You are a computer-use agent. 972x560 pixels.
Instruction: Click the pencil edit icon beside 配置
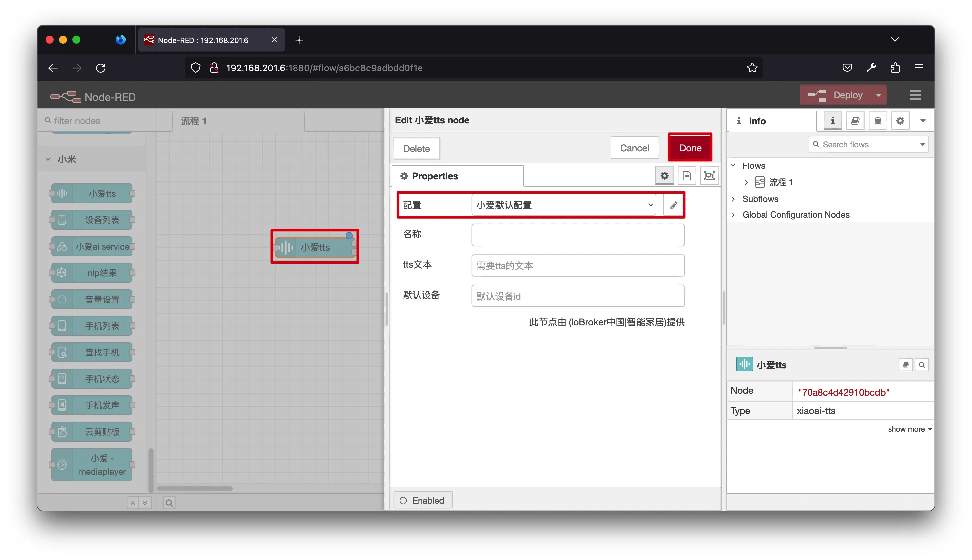click(673, 205)
